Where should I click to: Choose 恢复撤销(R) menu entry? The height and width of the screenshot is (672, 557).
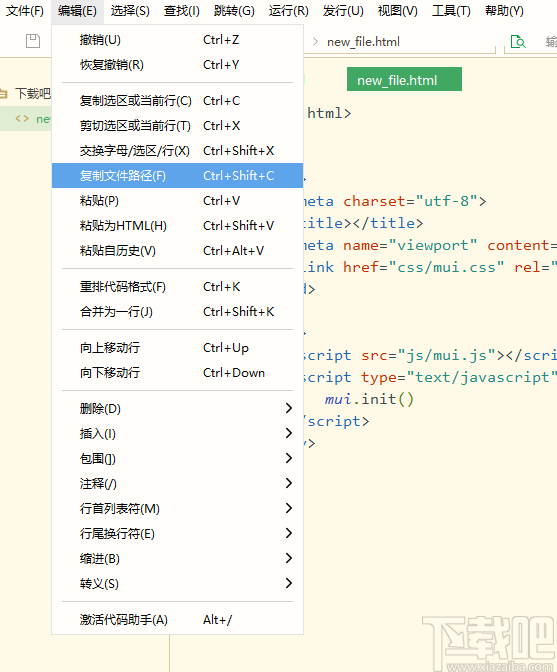point(177,65)
